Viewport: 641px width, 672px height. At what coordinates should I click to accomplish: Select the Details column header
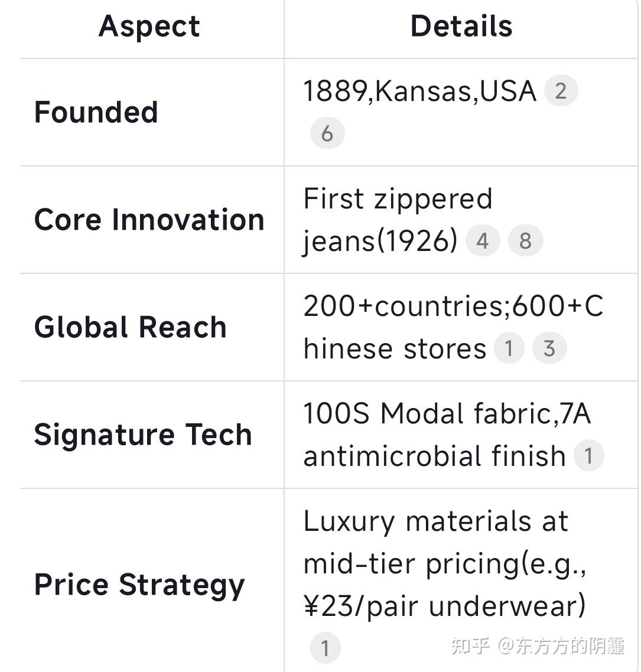coord(461,26)
